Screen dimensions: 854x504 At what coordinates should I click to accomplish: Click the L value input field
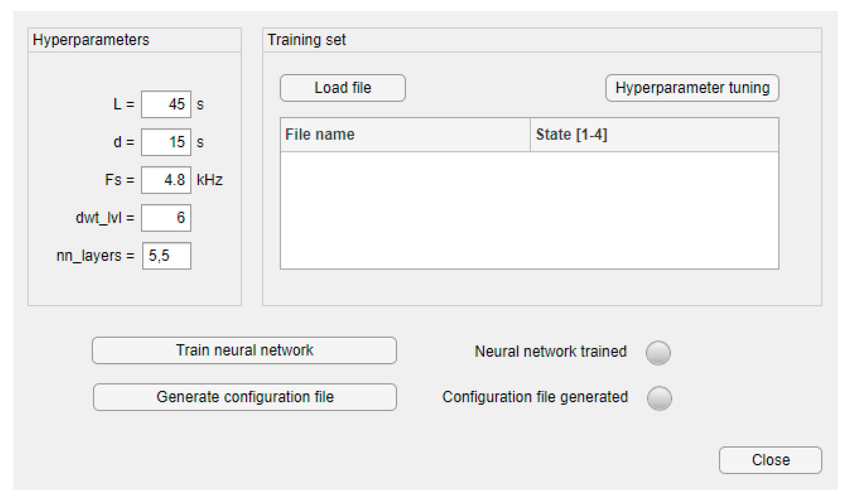pyautogui.click(x=166, y=104)
